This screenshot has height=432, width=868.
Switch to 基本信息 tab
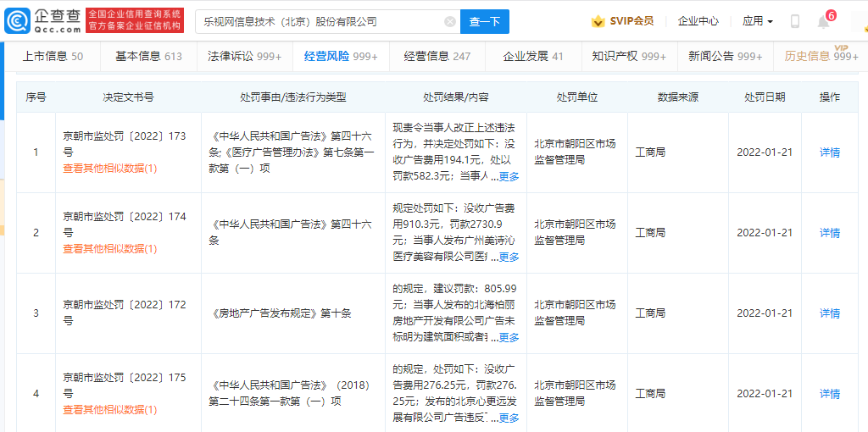148,56
